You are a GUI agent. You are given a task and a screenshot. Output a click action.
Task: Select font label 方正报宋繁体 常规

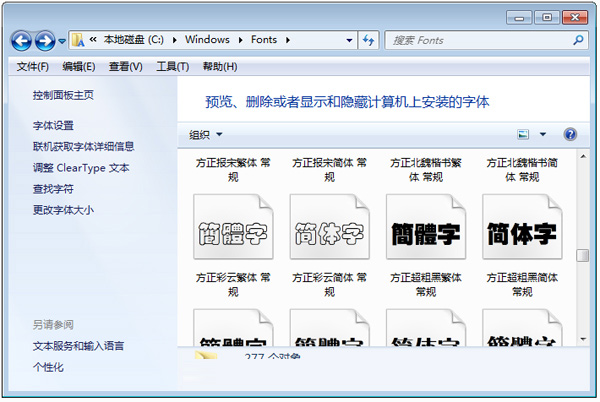tap(233, 170)
